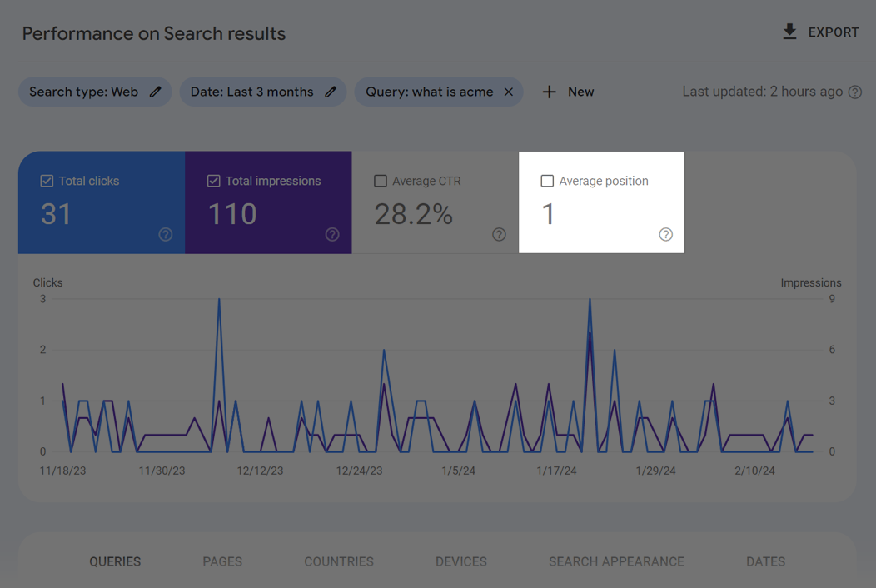Viewport: 876px width, 588px height.
Task: Click the help icon on Total impressions card
Action: click(332, 235)
